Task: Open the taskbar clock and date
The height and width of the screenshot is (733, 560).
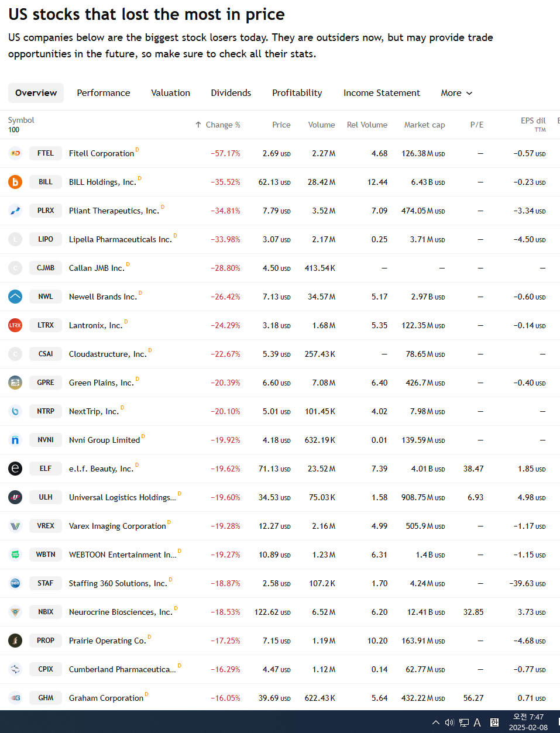Action: (528, 722)
